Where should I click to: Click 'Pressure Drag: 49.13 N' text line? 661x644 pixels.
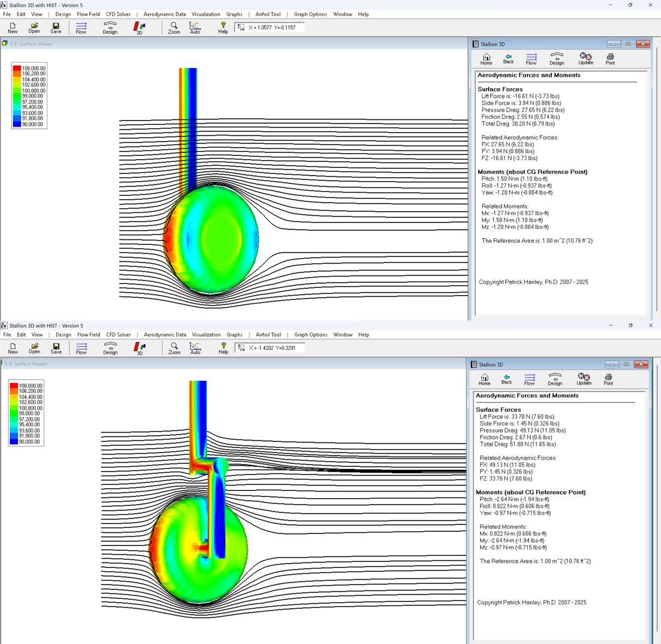tap(523, 430)
